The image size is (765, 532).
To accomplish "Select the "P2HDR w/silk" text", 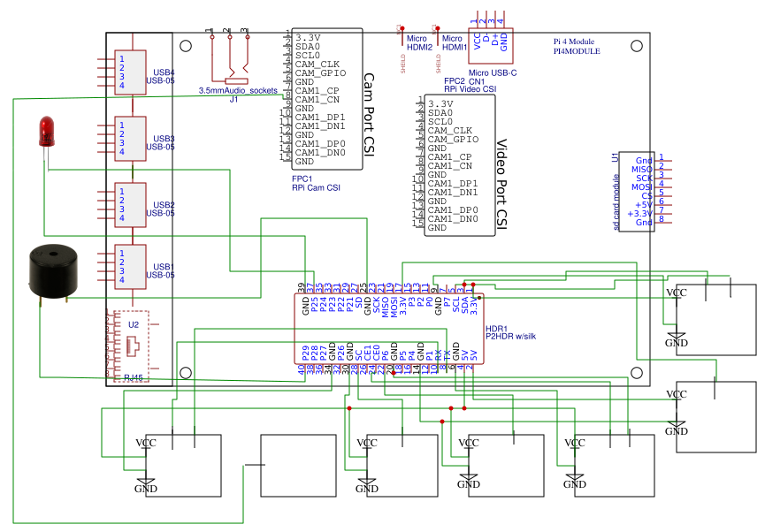I will pos(511,337).
